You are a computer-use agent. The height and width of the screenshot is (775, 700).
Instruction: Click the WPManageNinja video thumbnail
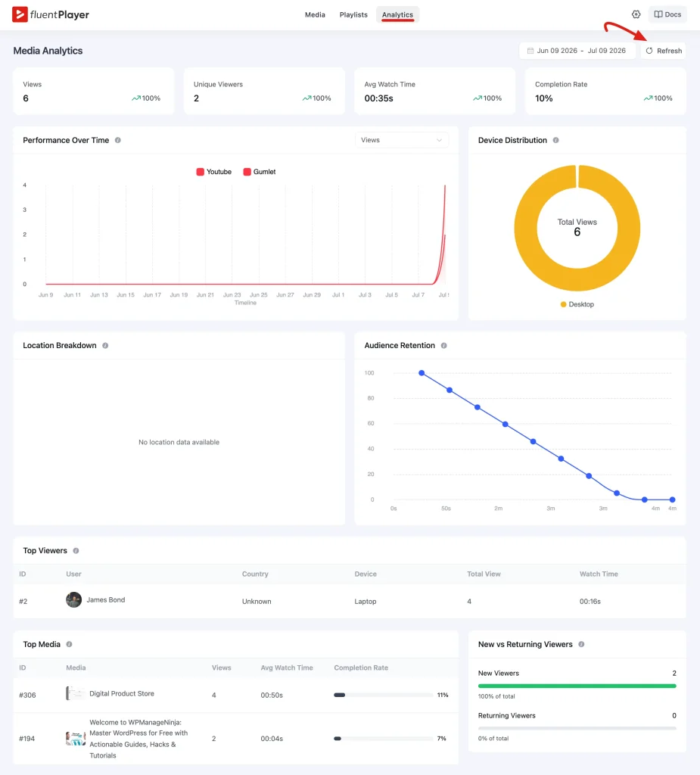75,739
